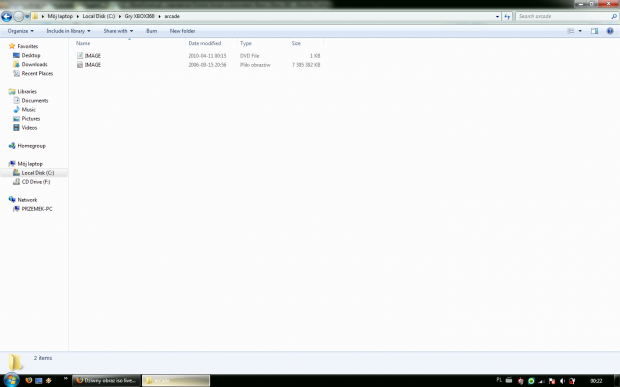
Task: Open the address bar history dropdown
Action: click(x=497, y=17)
